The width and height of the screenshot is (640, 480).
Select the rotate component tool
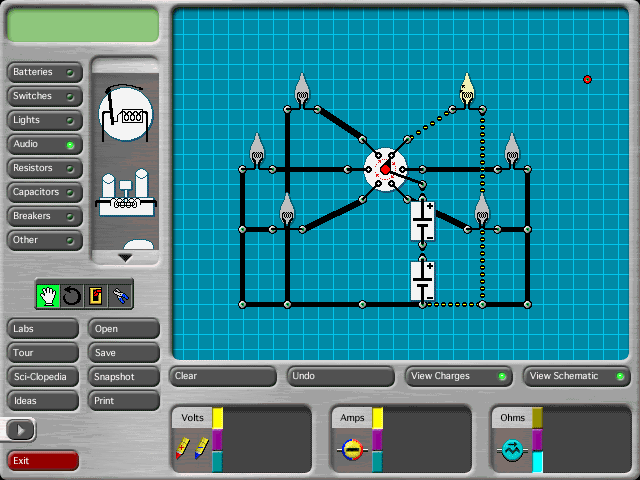point(71,296)
